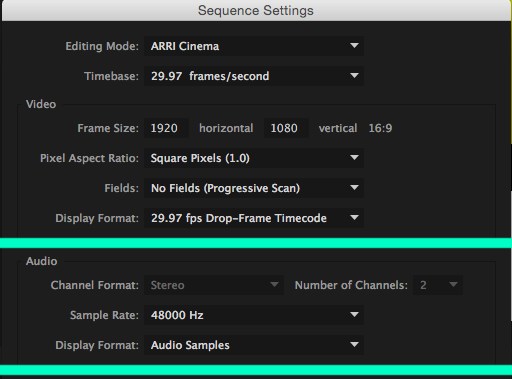
Task: Open the audio Display Format dropdown showing Audio Samples
Action: coord(254,345)
